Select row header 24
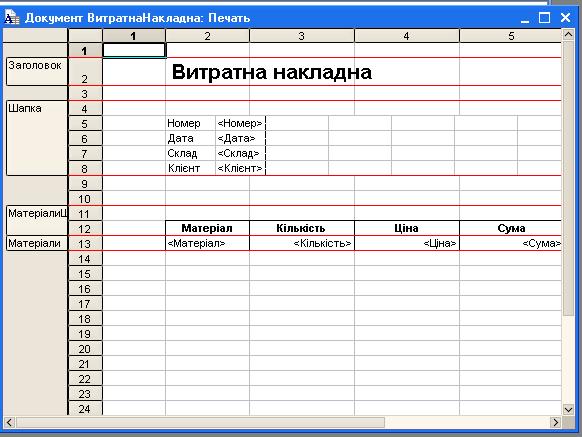The image size is (582, 437). (x=85, y=408)
